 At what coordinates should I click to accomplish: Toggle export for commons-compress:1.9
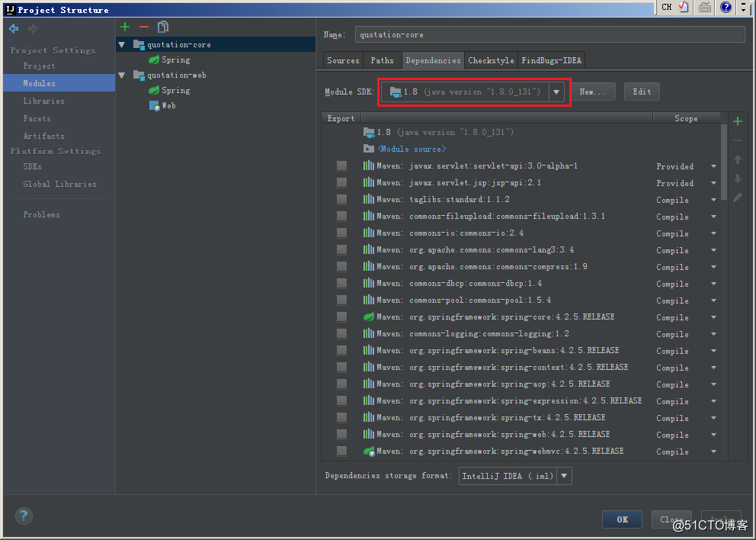[342, 266]
